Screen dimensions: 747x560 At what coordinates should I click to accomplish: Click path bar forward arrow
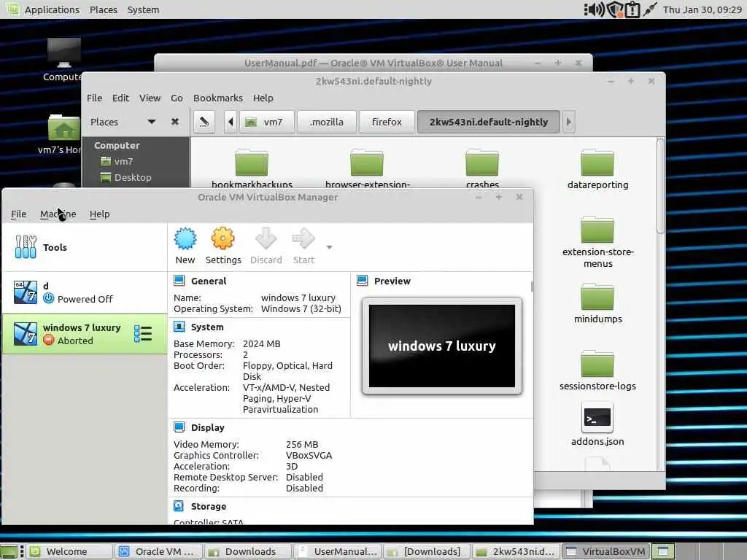click(x=568, y=122)
